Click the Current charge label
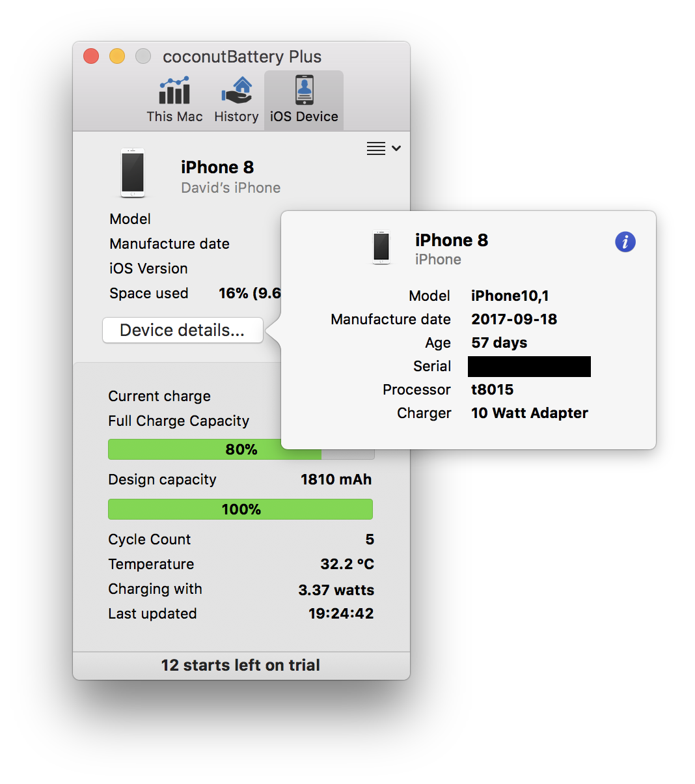The width and height of the screenshot is (695, 784). [159, 396]
